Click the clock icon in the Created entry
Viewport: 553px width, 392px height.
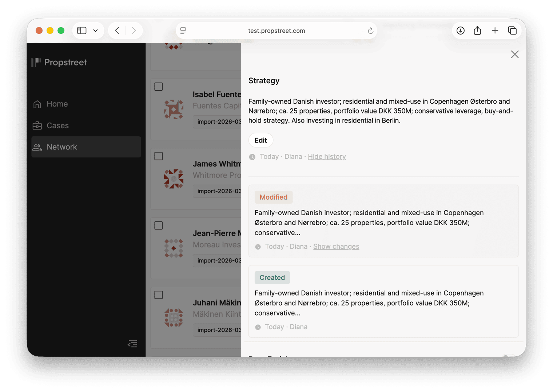click(258, 327)
